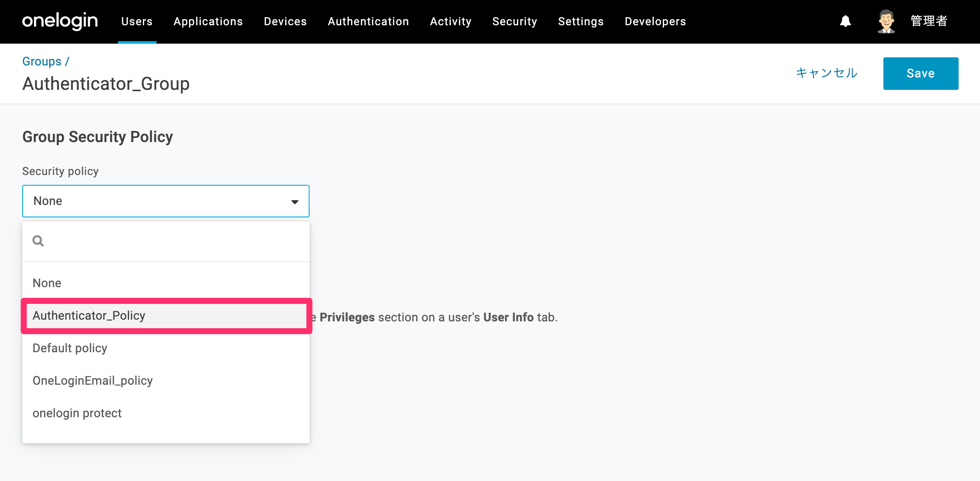Viewport: 980px width, 481px height.
Task: Open the Developers menu
Action: pos(655,21)
